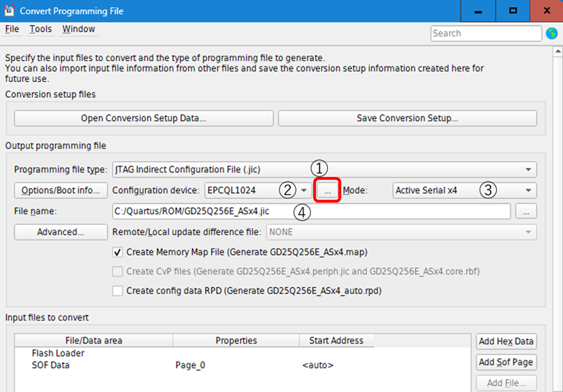
Task: Minimize the Convert Programming File window
Action: point(478,10)
